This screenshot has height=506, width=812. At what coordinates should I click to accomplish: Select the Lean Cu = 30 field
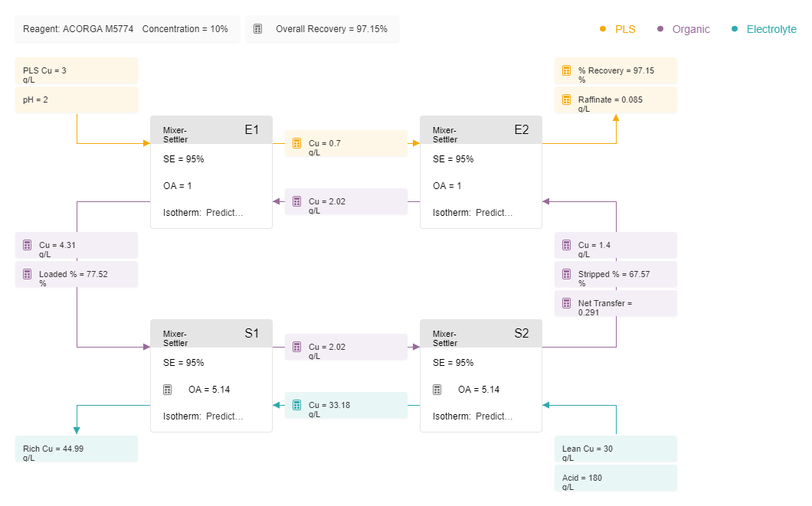(616, 449)
